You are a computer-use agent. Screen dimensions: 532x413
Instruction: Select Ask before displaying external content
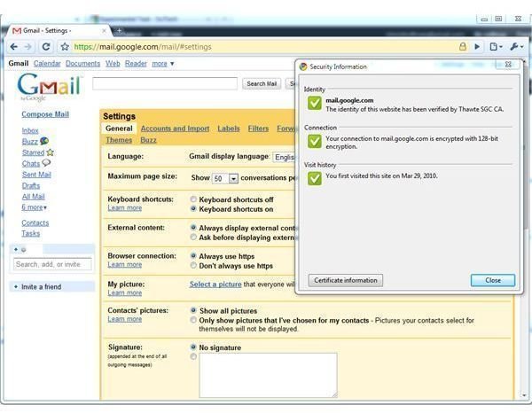tap(193, 237)
